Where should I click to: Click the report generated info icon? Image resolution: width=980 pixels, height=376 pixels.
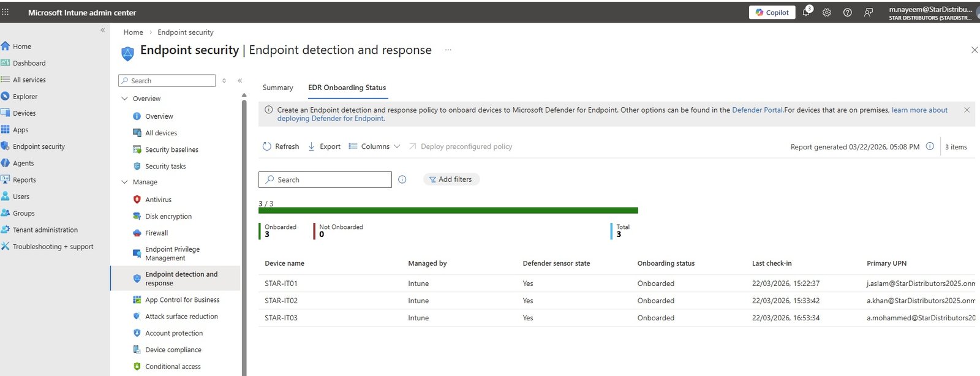pos(930,146)
